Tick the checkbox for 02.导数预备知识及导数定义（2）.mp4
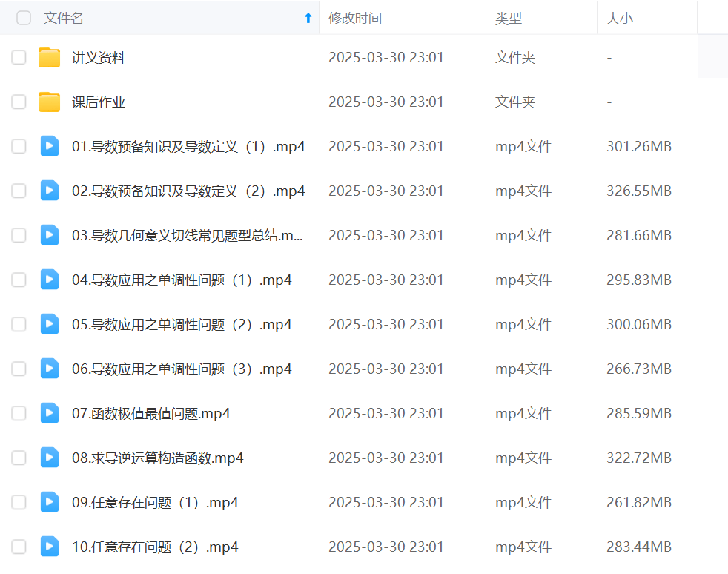Image resolution: width=728 pixels, height=574 pixels. click(19, 191)
